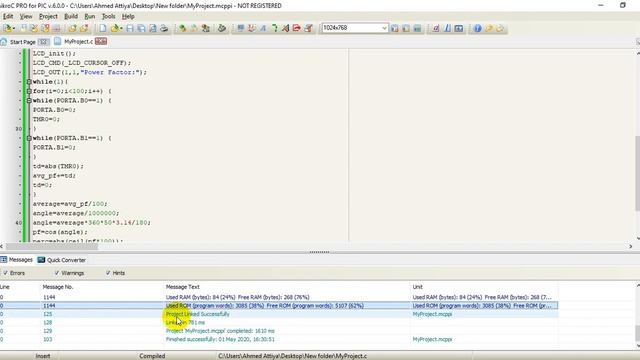Screen dimensions: 640x360
Task: Click the blue italic 'I' tool icon
Action: coord(447,28)
